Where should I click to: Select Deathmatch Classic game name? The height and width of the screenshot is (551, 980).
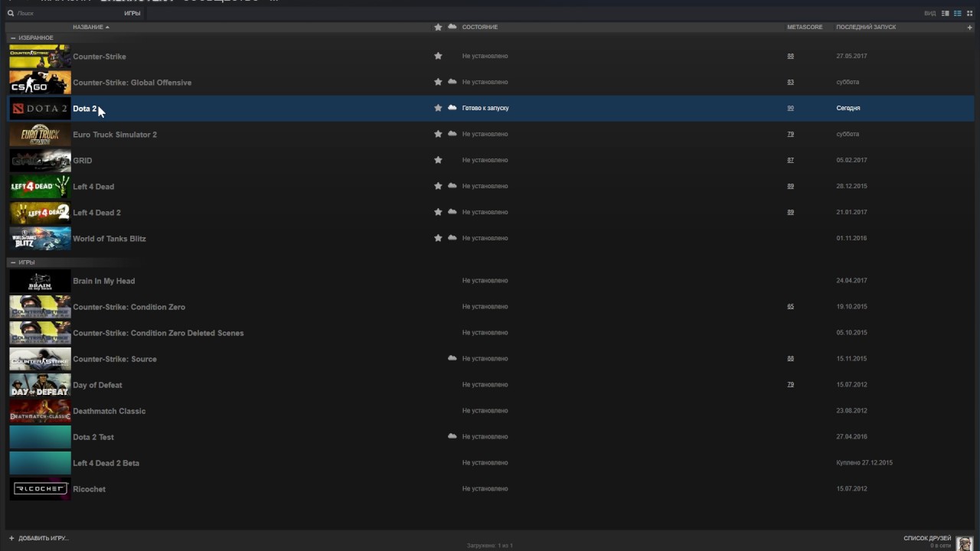tap(109, 411)
